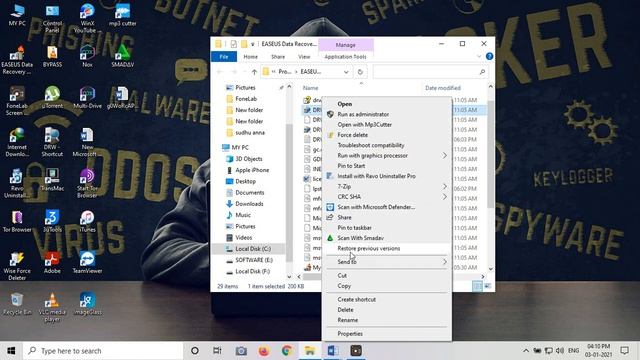Viewport: 640px width, 360px height.
Task: Go up one folder level in Explorer
Action: (254, 72)
